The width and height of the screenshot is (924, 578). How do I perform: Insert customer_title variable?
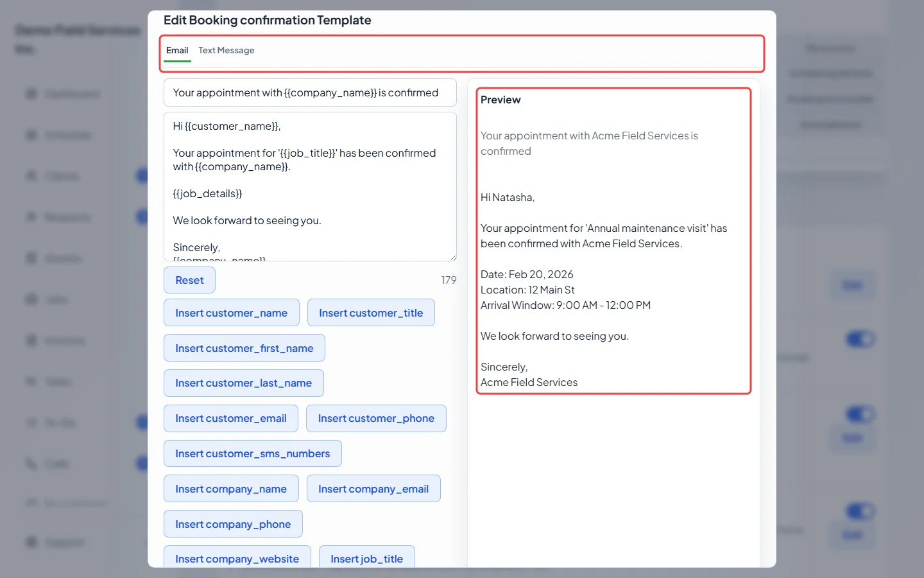371,313
